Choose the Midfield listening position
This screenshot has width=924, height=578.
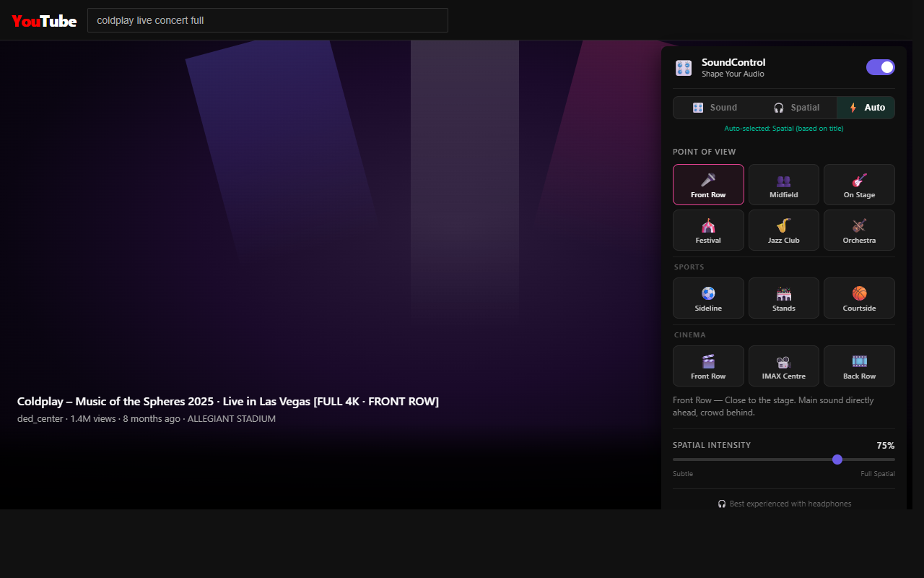(x=784, y=184)
